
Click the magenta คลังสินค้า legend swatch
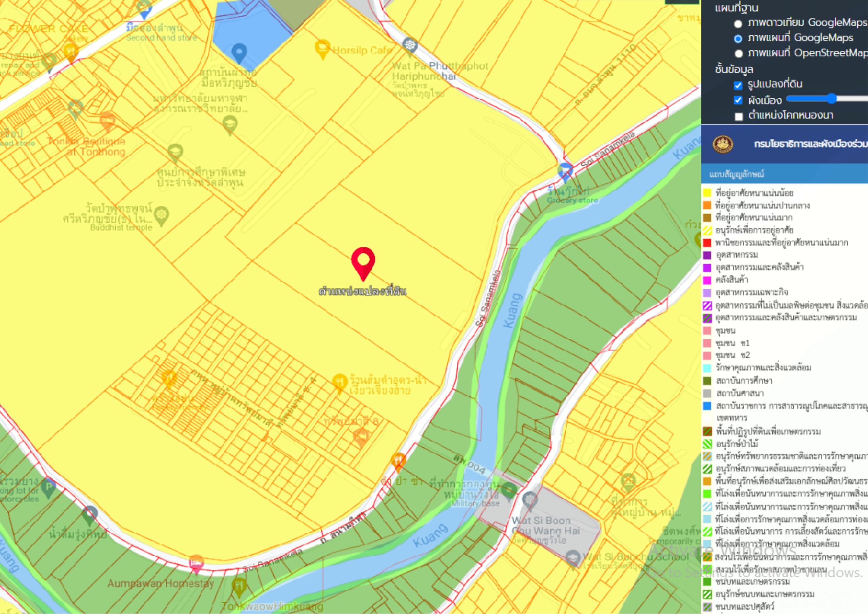coord(707,280)
